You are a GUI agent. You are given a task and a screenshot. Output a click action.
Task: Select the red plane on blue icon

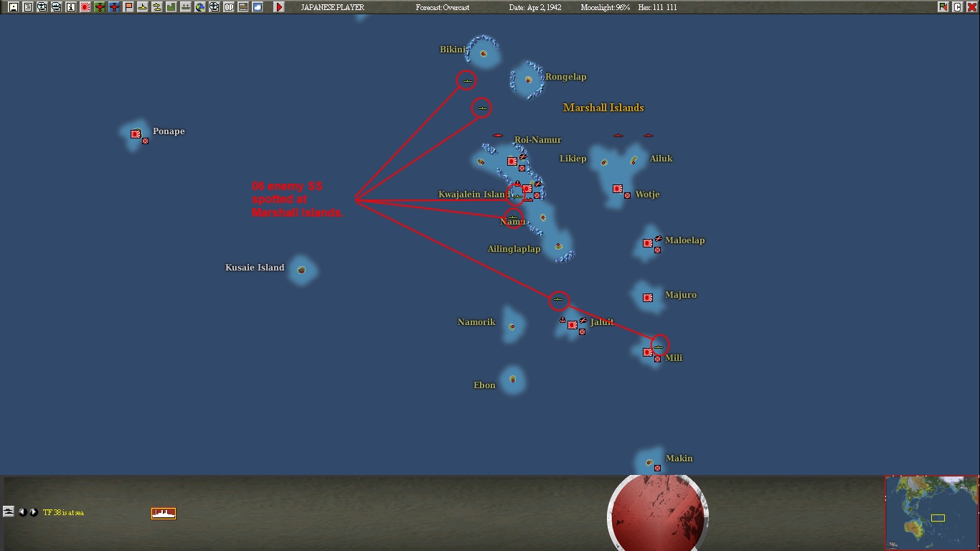pyautogui.click(x=114, y=7)
